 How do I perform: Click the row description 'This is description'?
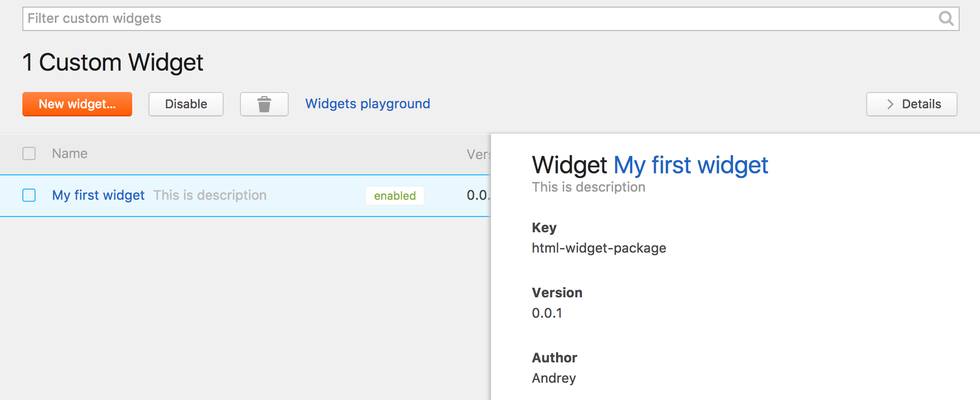pos(210,195)
